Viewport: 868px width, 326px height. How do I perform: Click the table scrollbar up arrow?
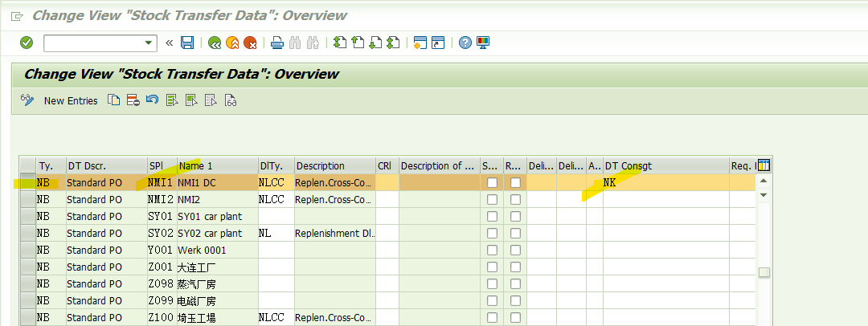point(764,181)
